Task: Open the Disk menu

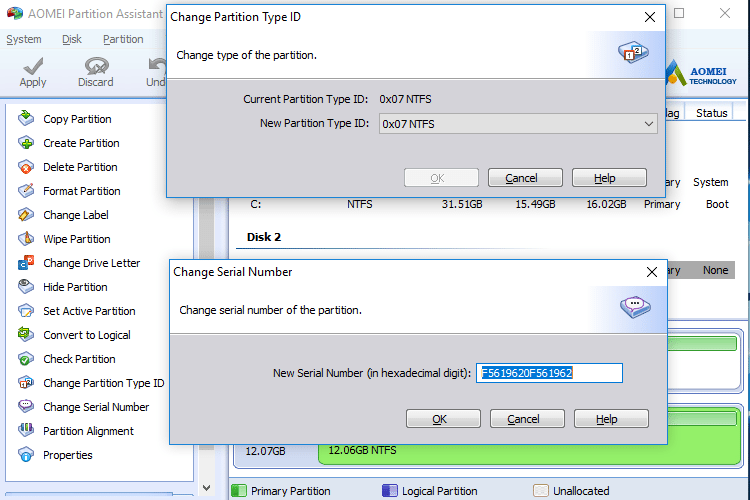Action: coord(72,39)
